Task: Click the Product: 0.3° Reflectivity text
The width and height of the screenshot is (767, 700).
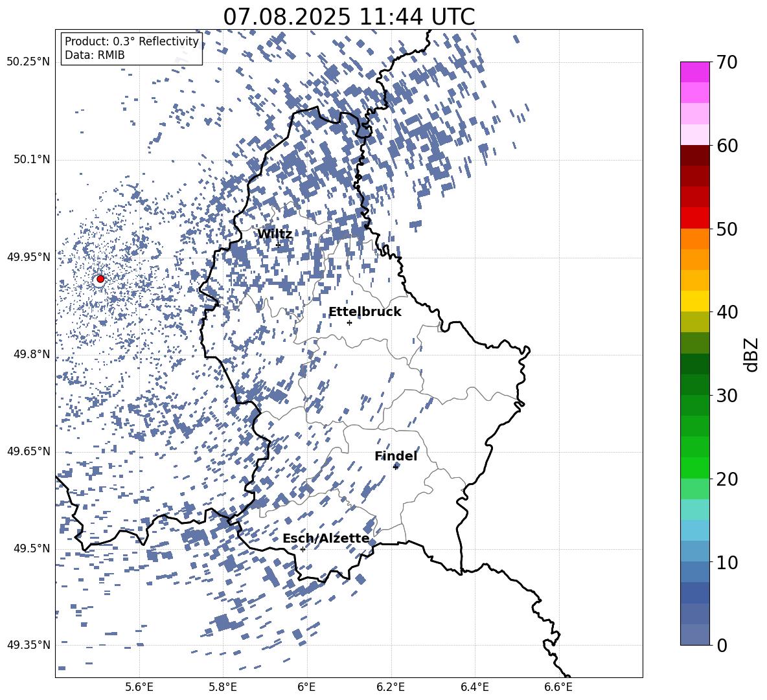Action: tap(132, 41)
